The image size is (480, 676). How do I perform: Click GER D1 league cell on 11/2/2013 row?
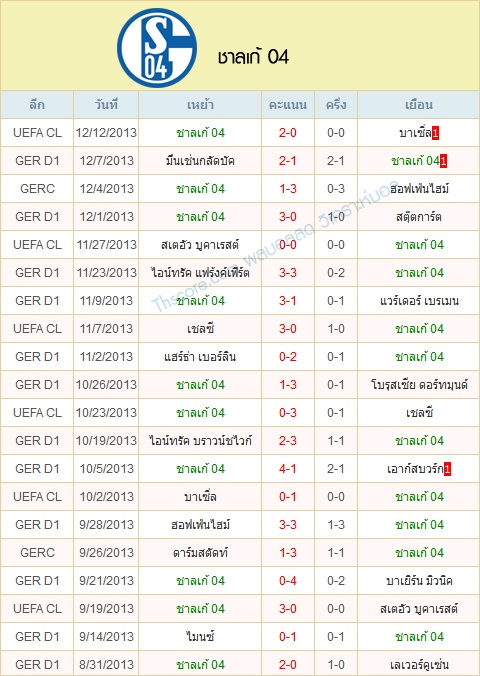37,357
